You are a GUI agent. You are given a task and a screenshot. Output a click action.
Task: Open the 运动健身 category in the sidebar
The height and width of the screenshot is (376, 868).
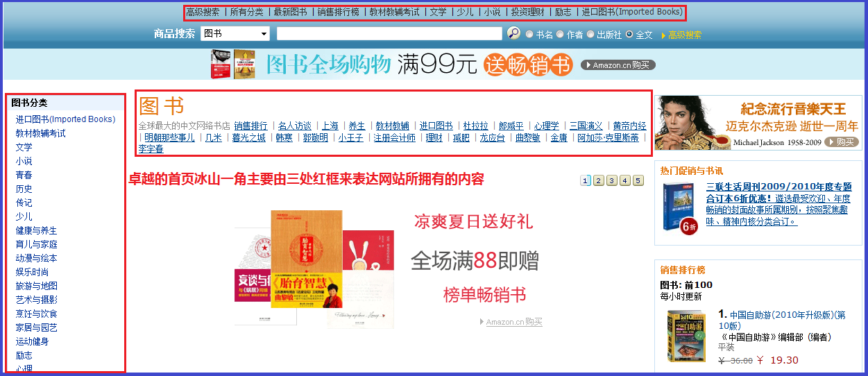pyautogui.click(x=33, y=341)
